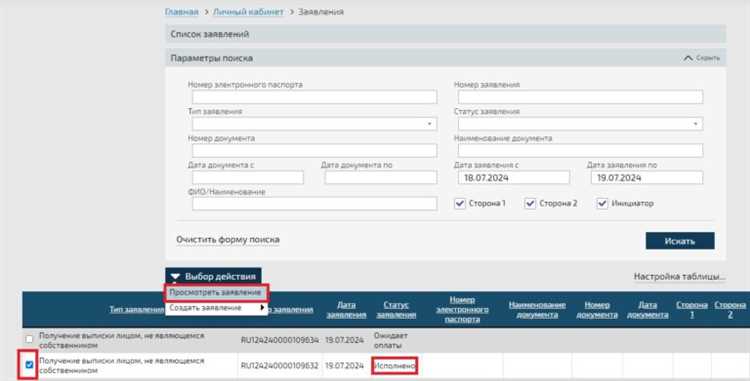Focus the Номер электронного паспорта field
Screen dimensions: 750x381
coord(314,97)
